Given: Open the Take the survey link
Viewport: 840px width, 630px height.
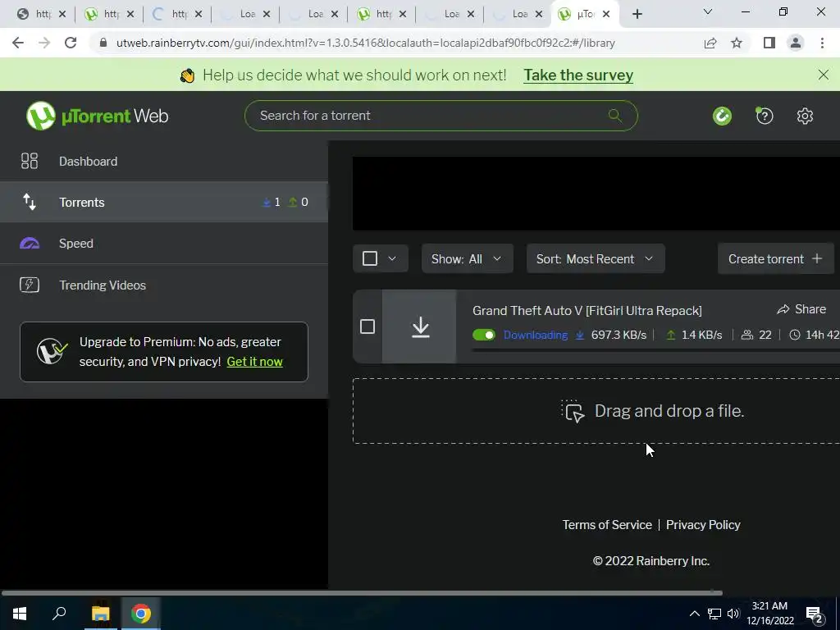Looking at the screenshot, I should point(578,75).
